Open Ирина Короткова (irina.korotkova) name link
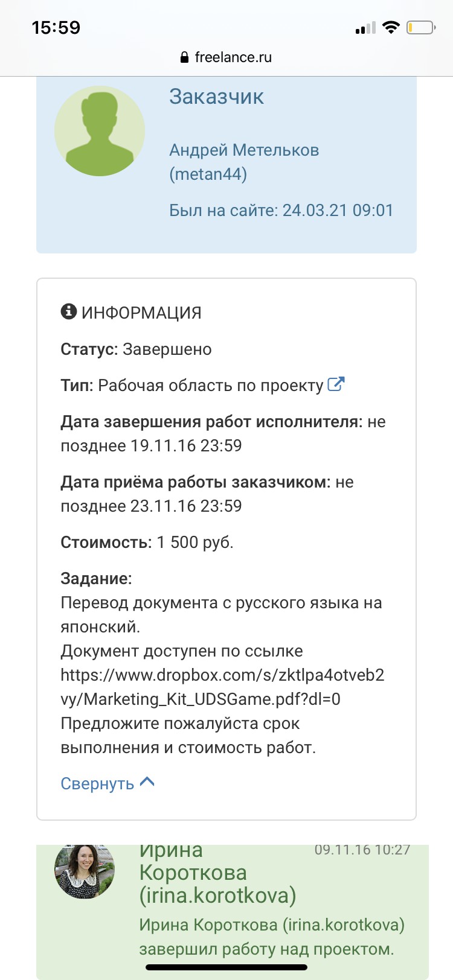Screen dimensions: 453x980 click(x=217, y=873)
